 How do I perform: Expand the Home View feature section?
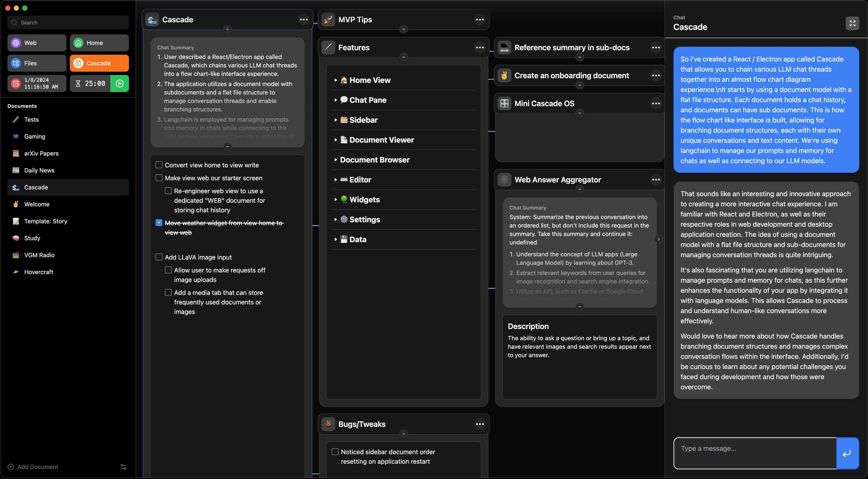[x=336, y=80]
